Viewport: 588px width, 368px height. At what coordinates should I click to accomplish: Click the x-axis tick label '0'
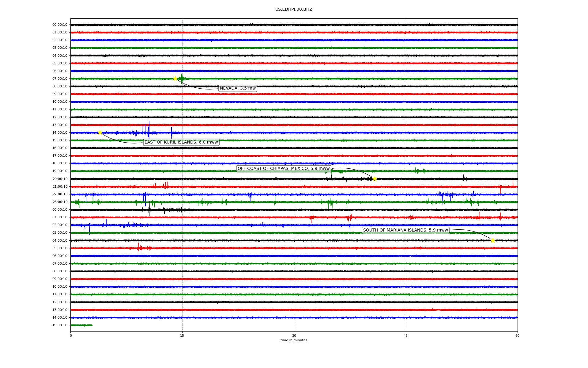[x=71, y=335]
